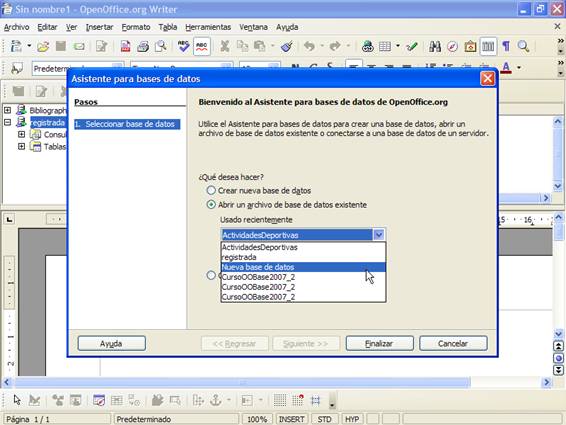Toggle HYP hyperlink mode in status bar
Image resolution: width=566 pixels, height=425 pixels.
pyautogui.click(x=352, y=419)
